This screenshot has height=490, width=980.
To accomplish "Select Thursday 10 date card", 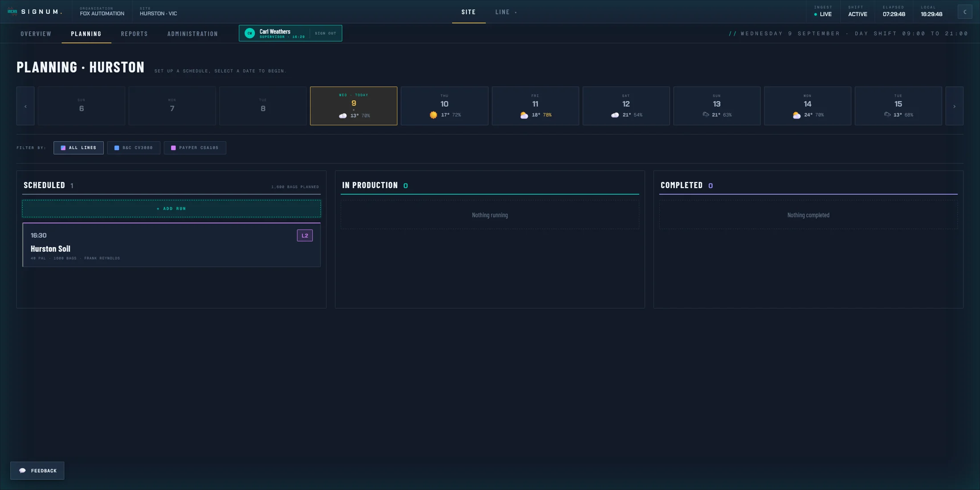I will pos(445,106).
